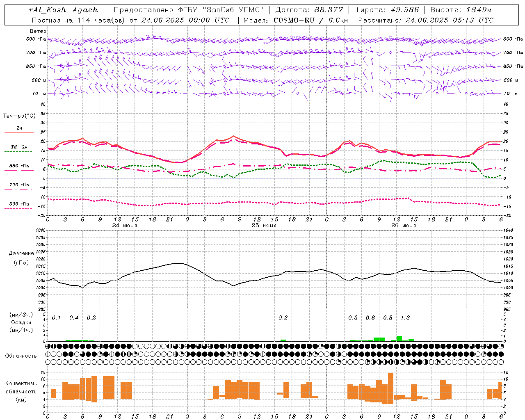Click the station name rAl_Kosh-Agach in the header
Viewport: 525px width, 420px height.
64,10
